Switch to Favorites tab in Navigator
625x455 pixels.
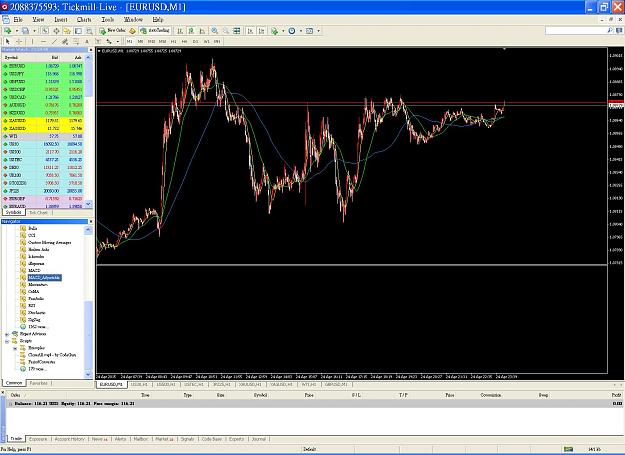click(x=38, y=383)
